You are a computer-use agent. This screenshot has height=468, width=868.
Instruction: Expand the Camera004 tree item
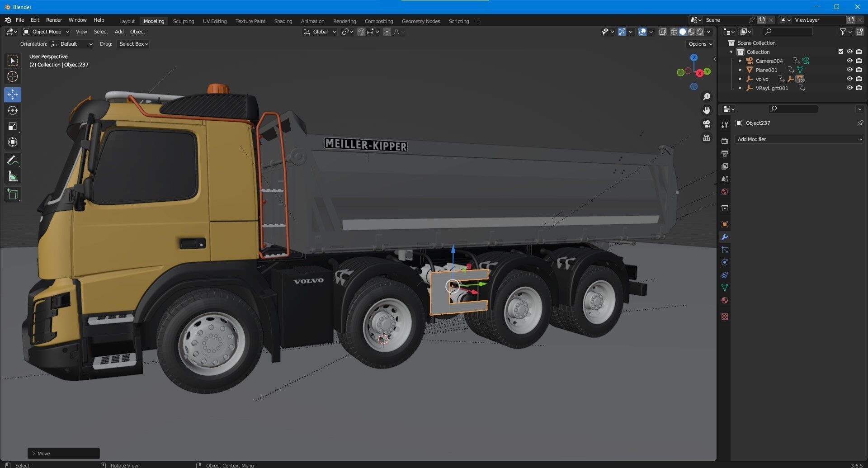coord(741,61)
